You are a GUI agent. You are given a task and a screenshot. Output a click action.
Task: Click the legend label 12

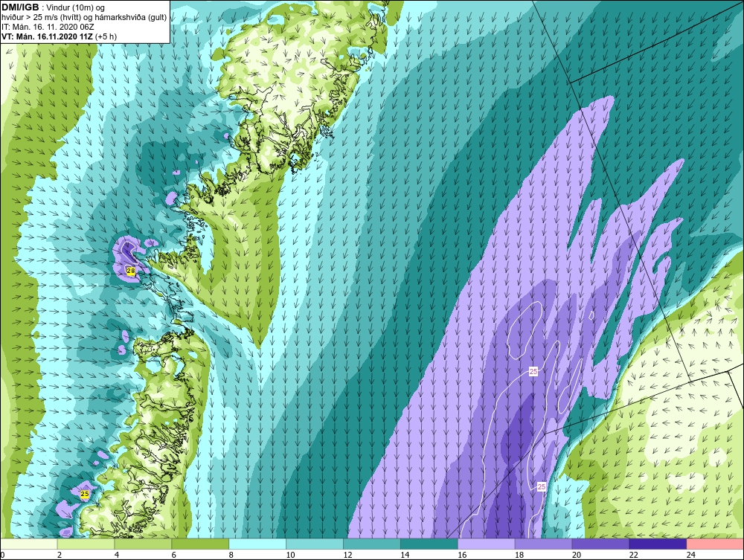(x=347, y=555)
